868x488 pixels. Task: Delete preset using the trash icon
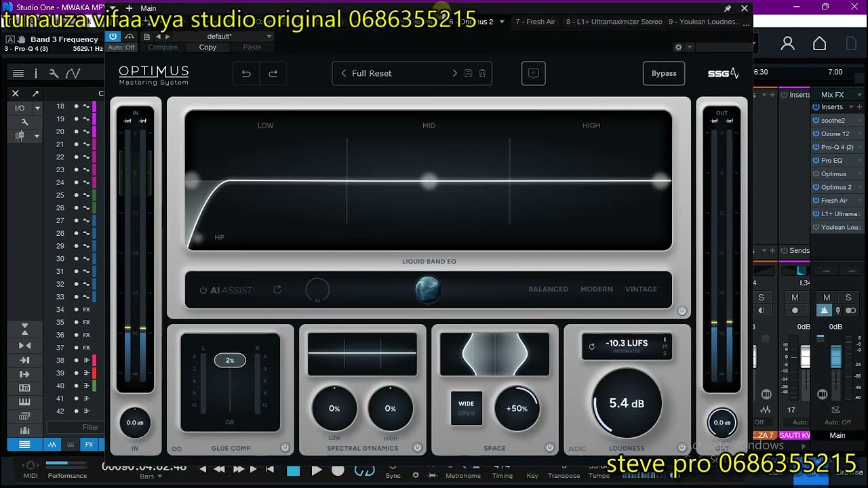coord(482,73)
